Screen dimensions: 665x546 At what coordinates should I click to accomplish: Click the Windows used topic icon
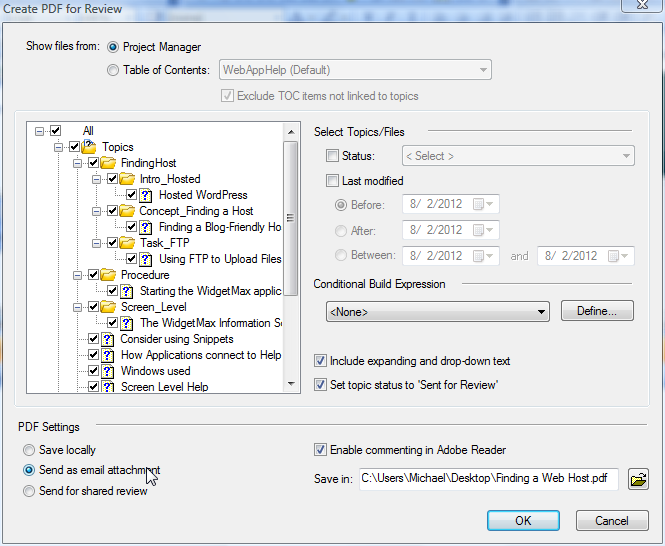(x=108, y=371)
